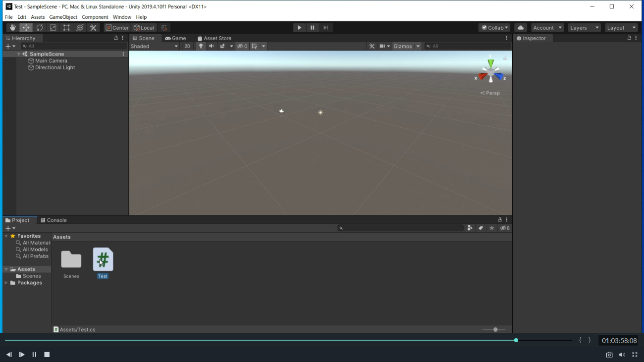Open Unity Cloud services panel
The width and height of the screenshot is (644, 362).
(520, 27)
